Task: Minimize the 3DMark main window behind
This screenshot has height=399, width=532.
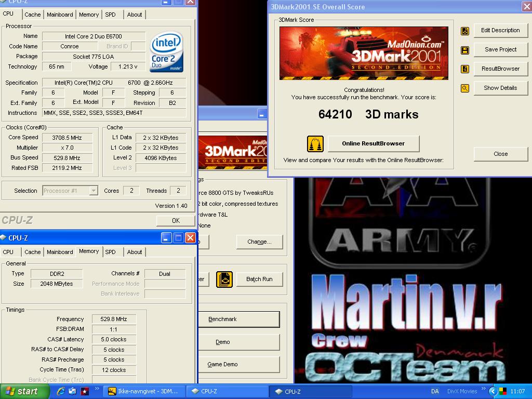Action: tap(262, 114)
